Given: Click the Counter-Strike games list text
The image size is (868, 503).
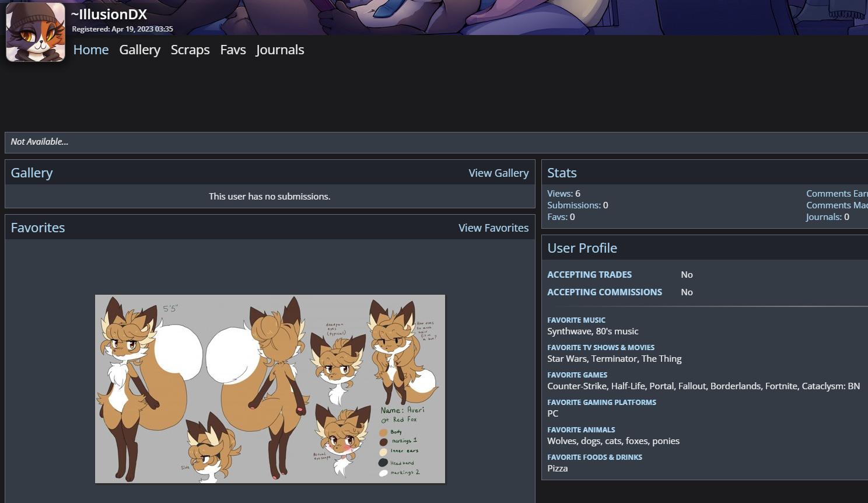Looking at the screenshot, I should coord(703,386).
